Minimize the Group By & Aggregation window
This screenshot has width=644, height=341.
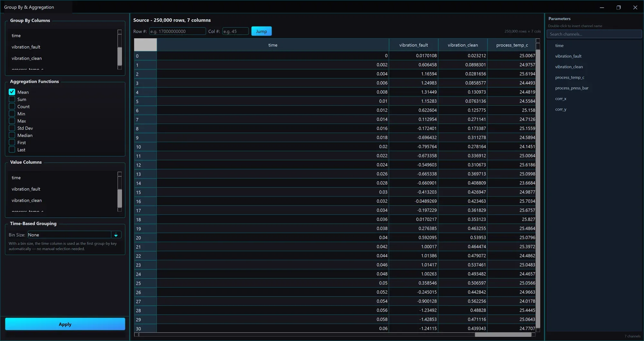click(601, 7)
